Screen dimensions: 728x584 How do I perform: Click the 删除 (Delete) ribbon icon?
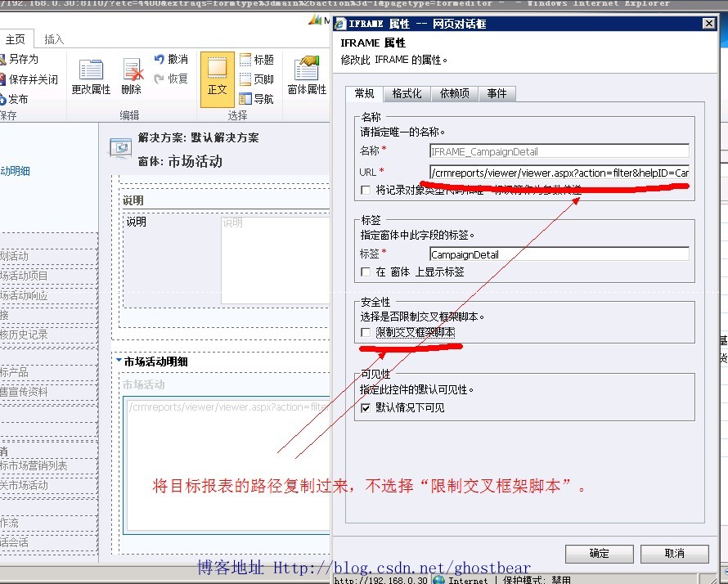coord(133,70)
